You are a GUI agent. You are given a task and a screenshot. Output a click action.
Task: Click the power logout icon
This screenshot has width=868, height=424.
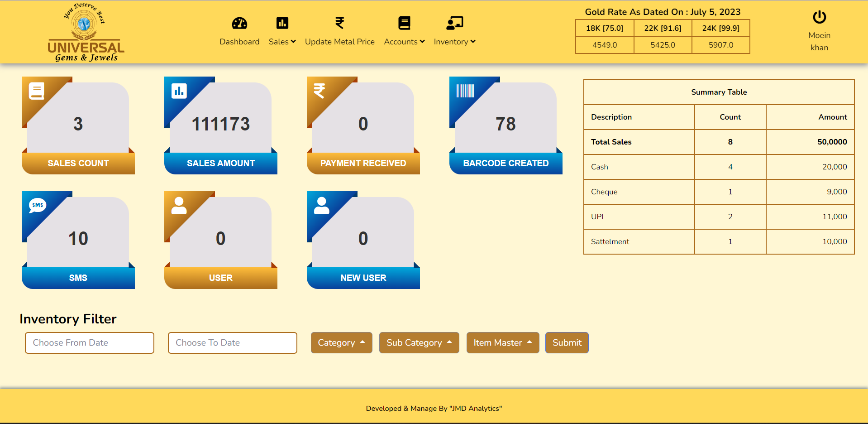point(819,17)
